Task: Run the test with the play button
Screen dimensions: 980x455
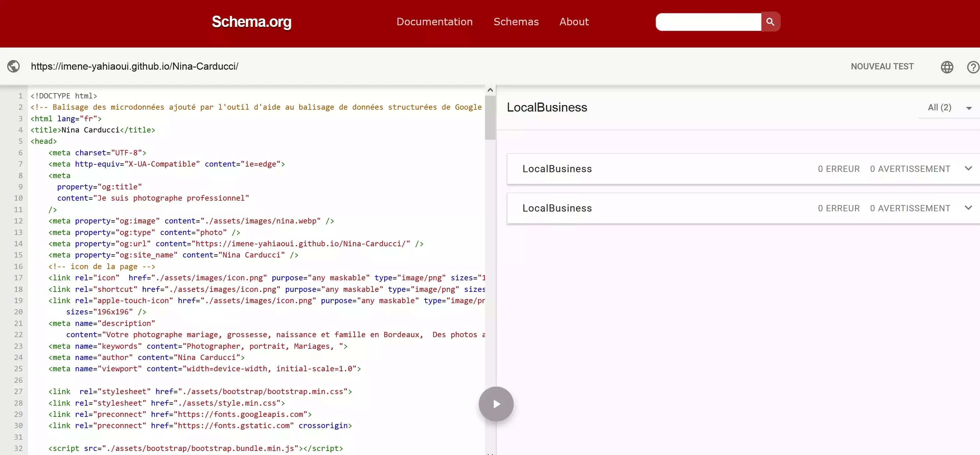Action: pos(496,404)
